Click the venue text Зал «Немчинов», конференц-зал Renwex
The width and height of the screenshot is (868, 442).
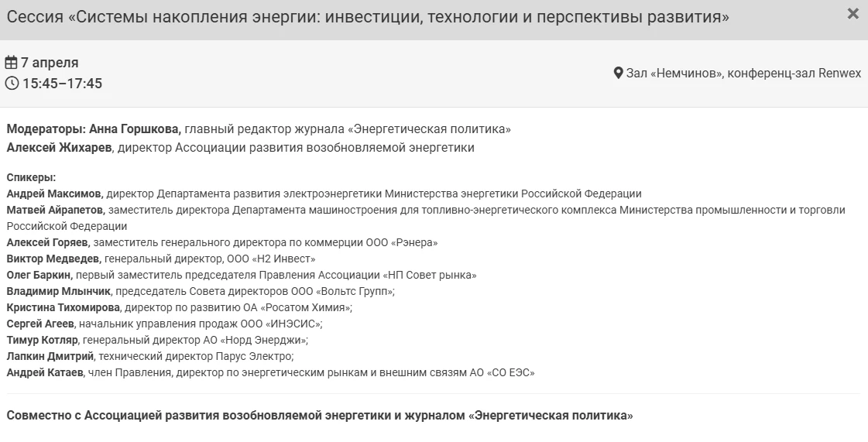[x=743, y=74]
